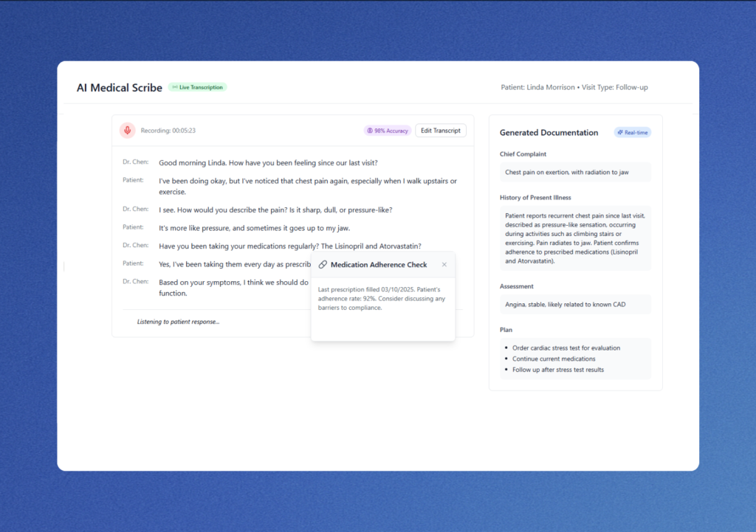This screenshot has height=532, width=756.
Task: Click the accuracy indicator icon beside 98%
Action: (371, 130)
